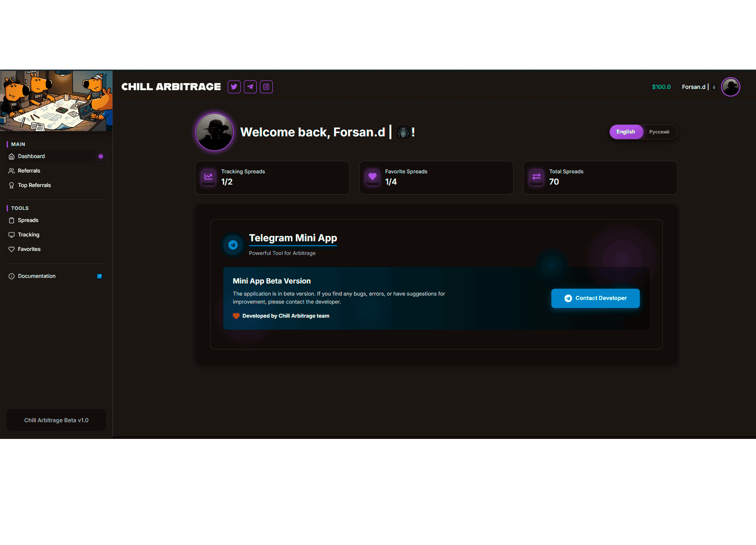Open the Twitter link icon
The height and width of the screenshot is (545, 756).
click(x=234, y=87)
